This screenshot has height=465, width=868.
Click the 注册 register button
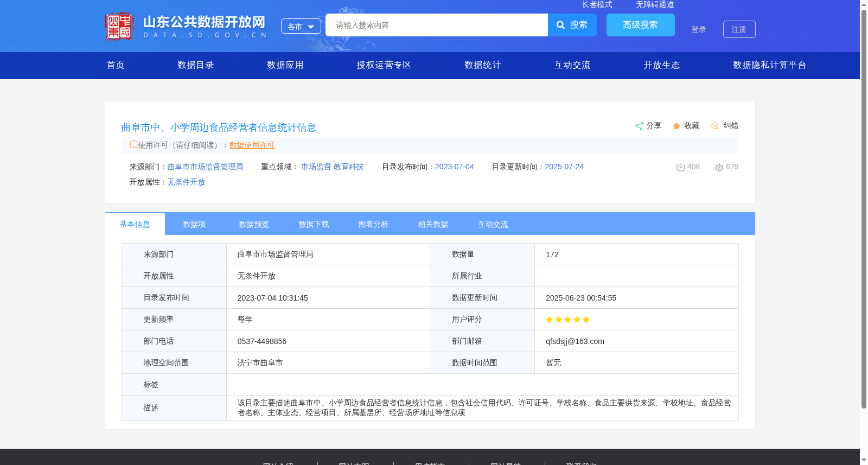pyautogui.click(x=739, y=29)
